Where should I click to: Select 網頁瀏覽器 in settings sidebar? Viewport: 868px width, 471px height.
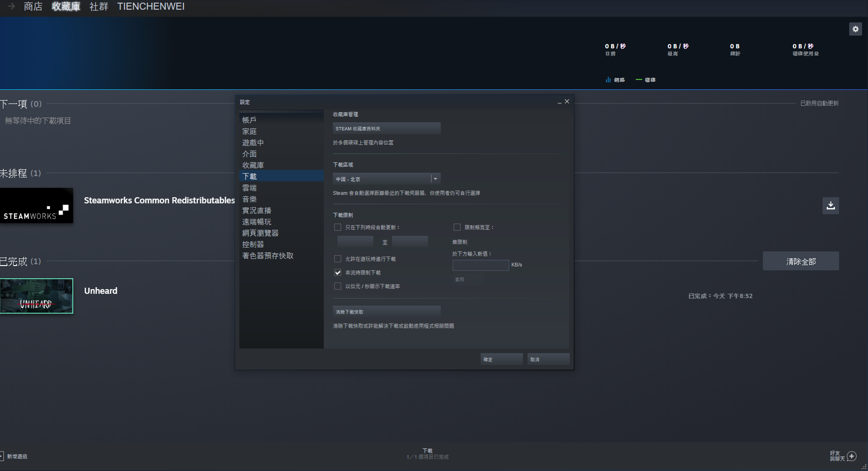pyautogui.click(x=281, y=233)
